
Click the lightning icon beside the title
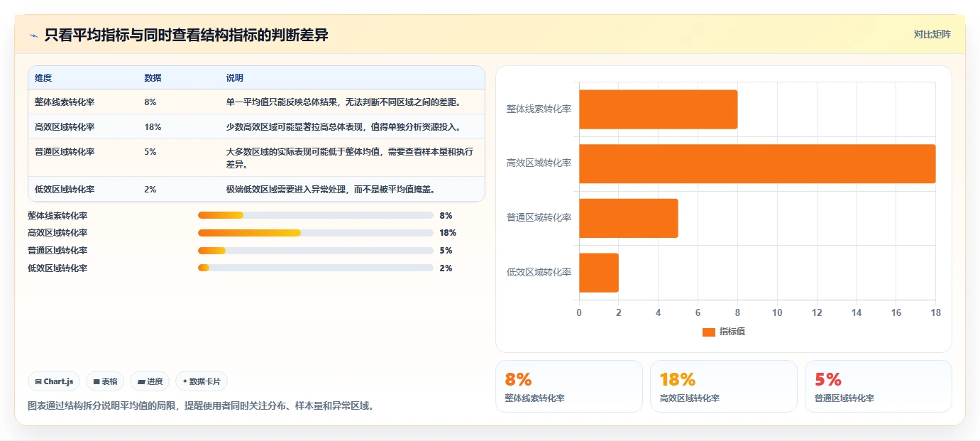pyautogui.click(x=34, y=36)
